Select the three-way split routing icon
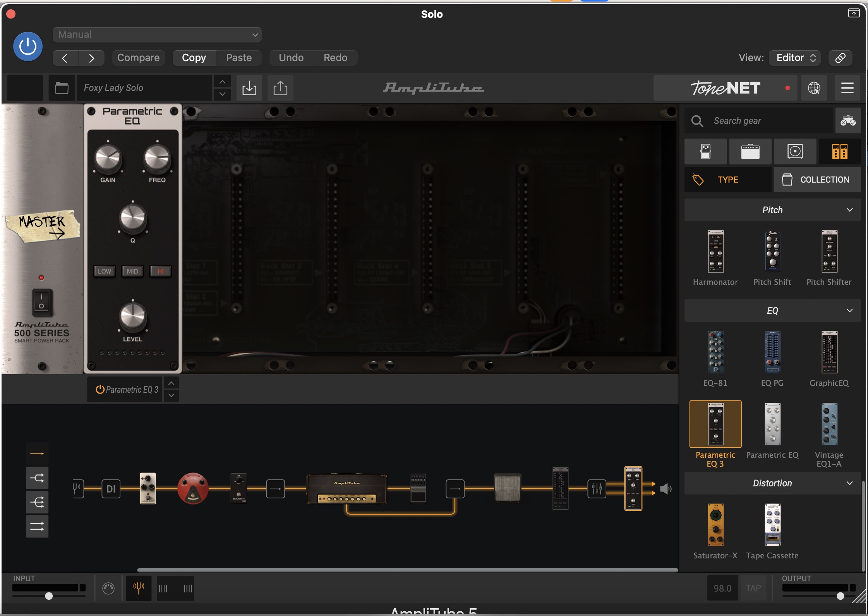 click(x=37, y=502)
